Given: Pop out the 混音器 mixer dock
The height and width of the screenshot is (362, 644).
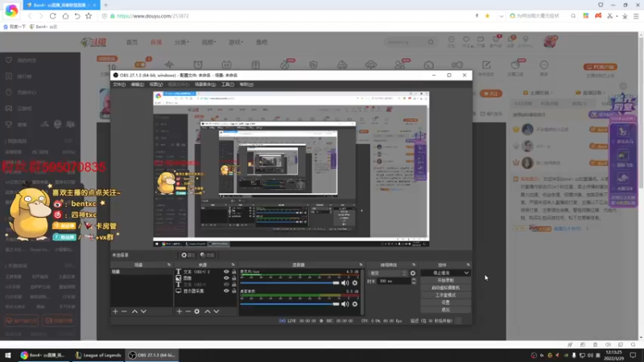Looking at the screenshot, I should point(361,265).
